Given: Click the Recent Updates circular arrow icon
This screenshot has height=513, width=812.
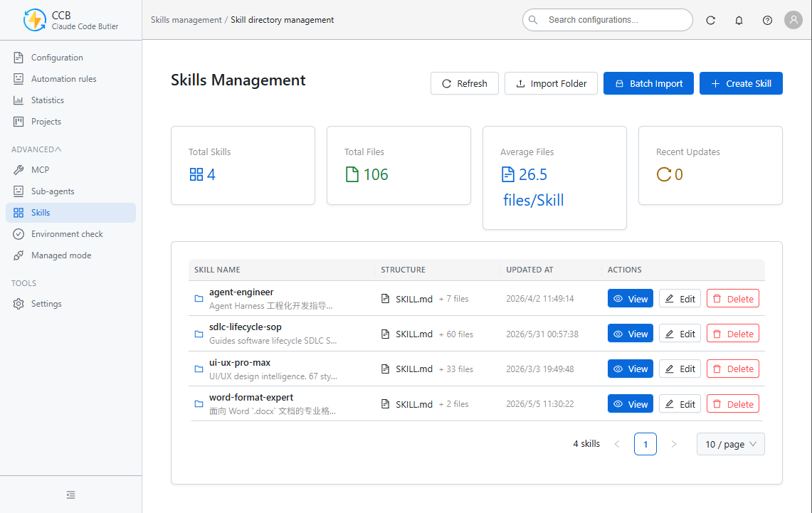Looking at the screenshot, I should (x=664, y=174).
